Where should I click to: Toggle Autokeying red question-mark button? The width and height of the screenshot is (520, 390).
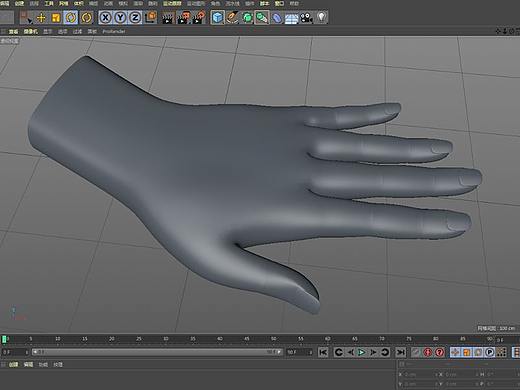point(440,352)
